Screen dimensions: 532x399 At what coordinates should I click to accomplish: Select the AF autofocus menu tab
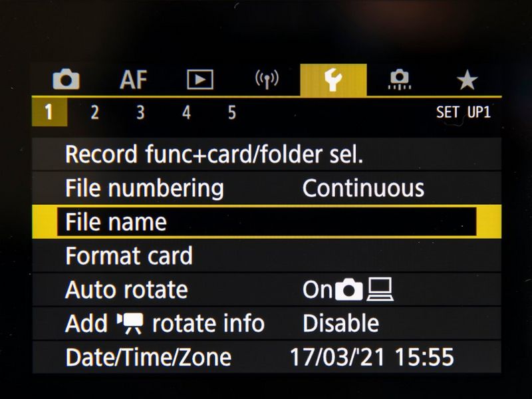134,80
